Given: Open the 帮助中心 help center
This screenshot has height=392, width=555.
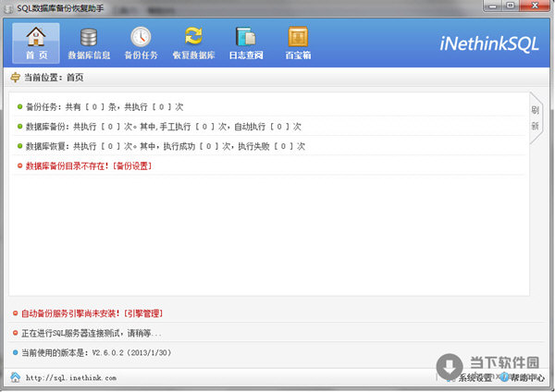Looking at the screenshot, I should 523,378.
